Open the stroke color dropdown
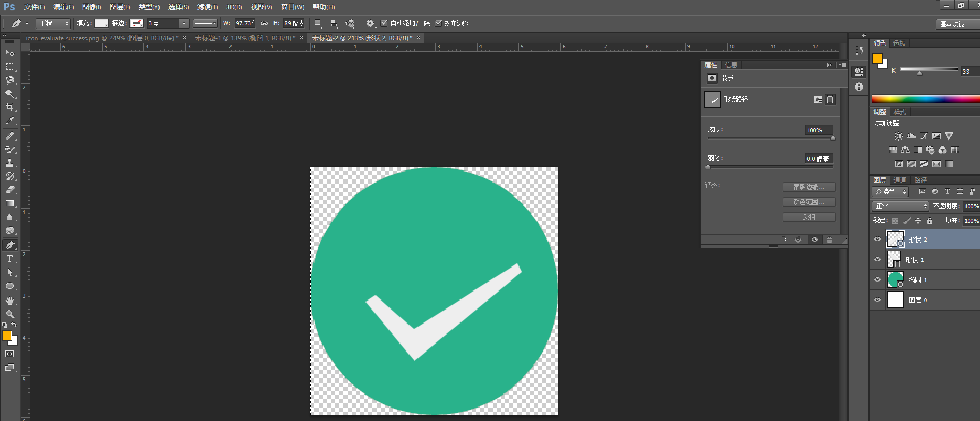The height and width of the screenshot is (421, 980). [137, 23]
